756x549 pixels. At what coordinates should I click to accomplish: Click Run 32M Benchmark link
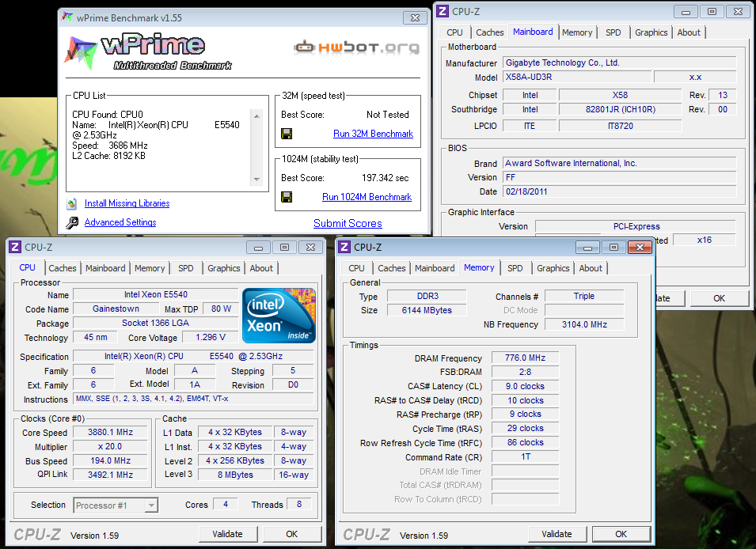tap(373, 134)
